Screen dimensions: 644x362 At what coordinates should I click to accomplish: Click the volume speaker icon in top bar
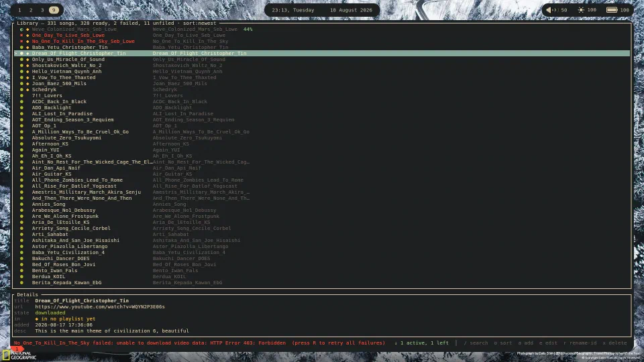click(551, 10)
